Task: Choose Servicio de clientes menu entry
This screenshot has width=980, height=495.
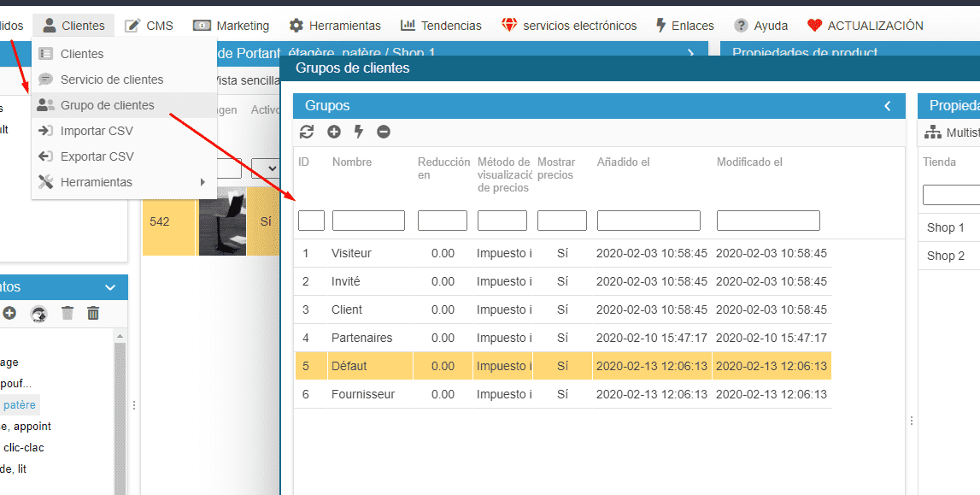Action: point(111,80)
